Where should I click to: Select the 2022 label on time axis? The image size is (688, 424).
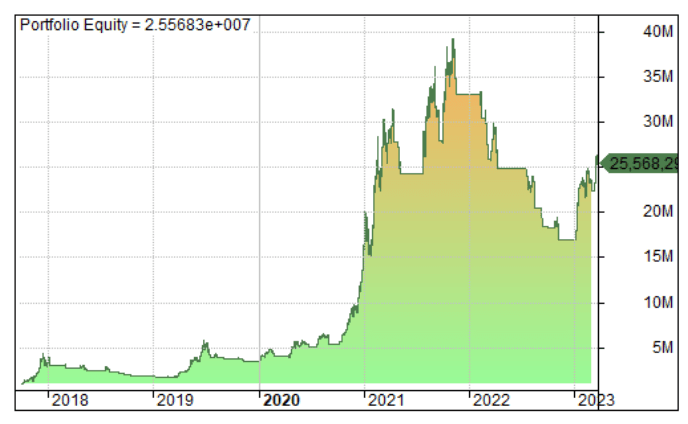(x=491, y=401)
